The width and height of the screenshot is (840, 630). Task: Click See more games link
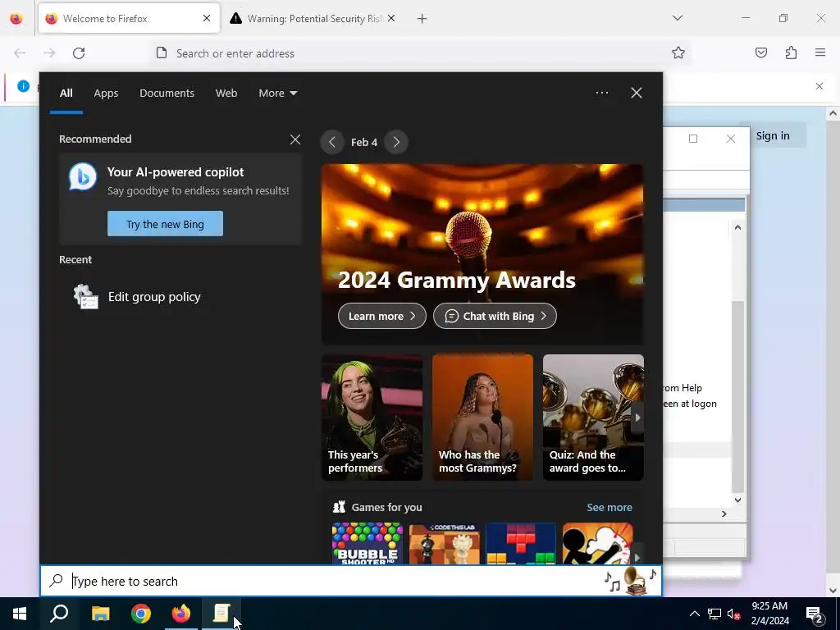coord(609,507)
